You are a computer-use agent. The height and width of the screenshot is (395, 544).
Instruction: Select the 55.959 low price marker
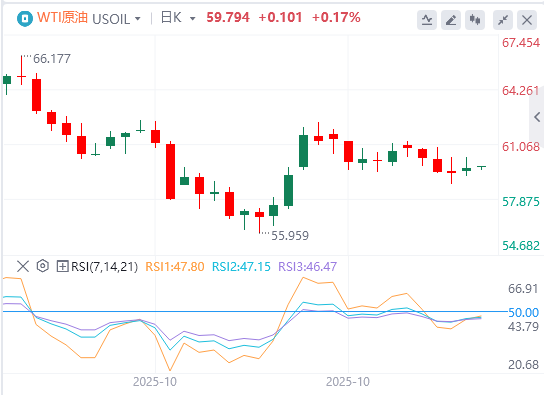[x=290, y=235]
